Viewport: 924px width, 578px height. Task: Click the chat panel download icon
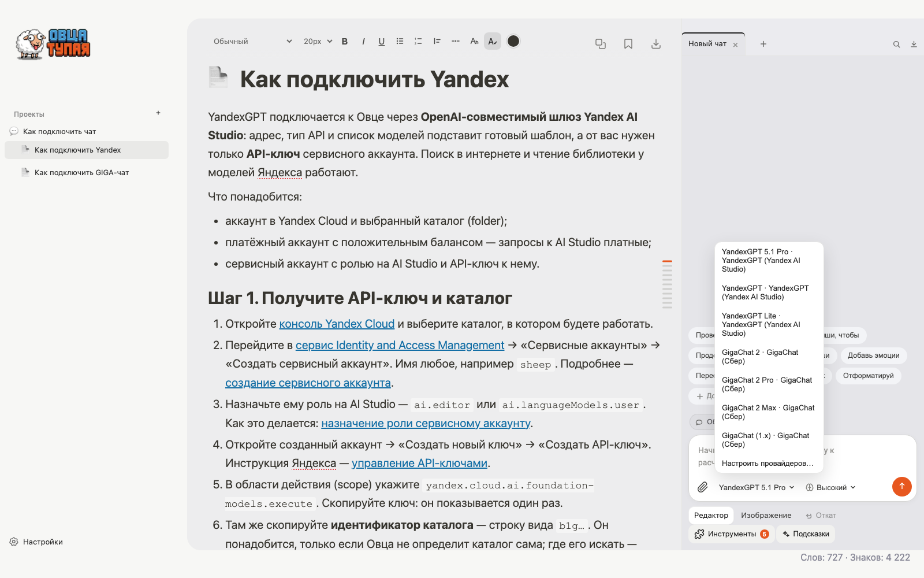[914, 45]
